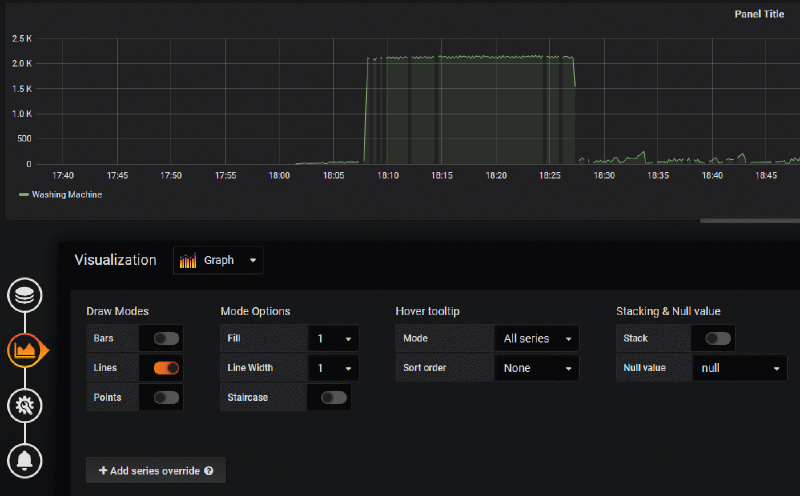Click the Add series override button
This screenshot has width=800, height=496.
point(155,470)
